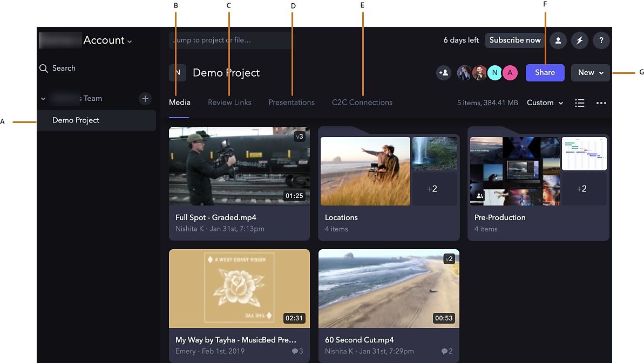Image resolution: width=644 pixels, height=363 pixels.
Task: Switch to list view
Action: (x=580, y=102)
